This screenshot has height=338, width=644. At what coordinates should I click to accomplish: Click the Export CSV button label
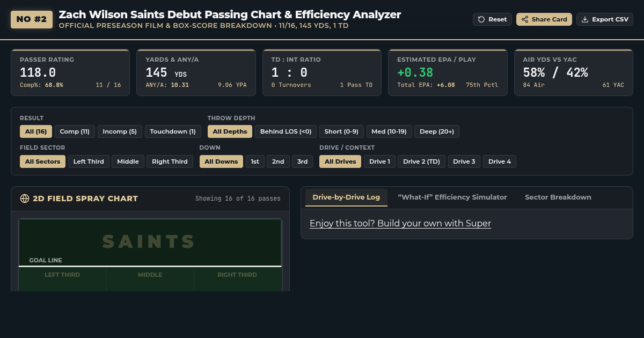pyautogui.click(x=610, y=19)
